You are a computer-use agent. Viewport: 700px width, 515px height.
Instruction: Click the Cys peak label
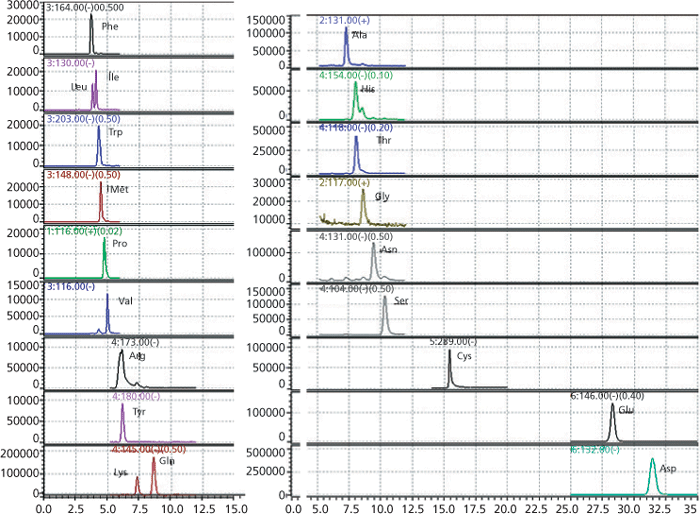[464, 356]
